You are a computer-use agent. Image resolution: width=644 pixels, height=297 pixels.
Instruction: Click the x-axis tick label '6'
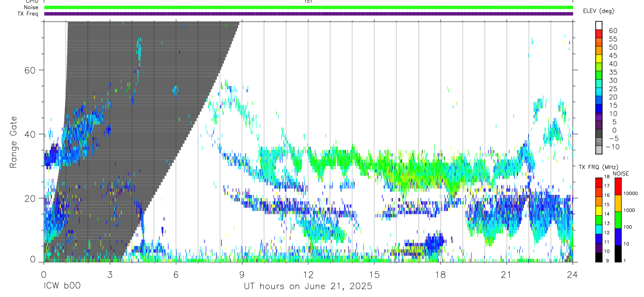(x=176, y=275)
